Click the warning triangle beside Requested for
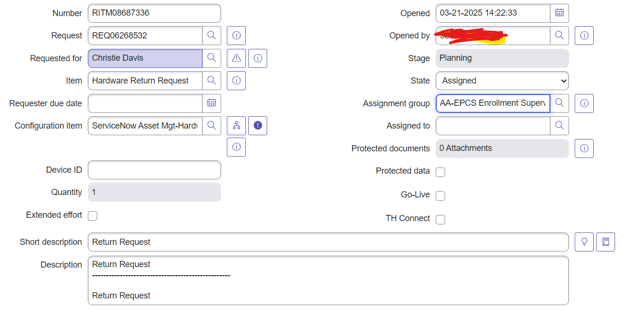644x316 pixels. (236, 58)
